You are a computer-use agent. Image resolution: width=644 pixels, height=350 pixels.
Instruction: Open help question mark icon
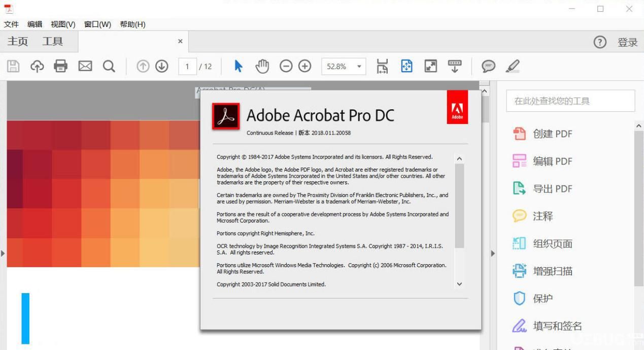pos(600,42)
